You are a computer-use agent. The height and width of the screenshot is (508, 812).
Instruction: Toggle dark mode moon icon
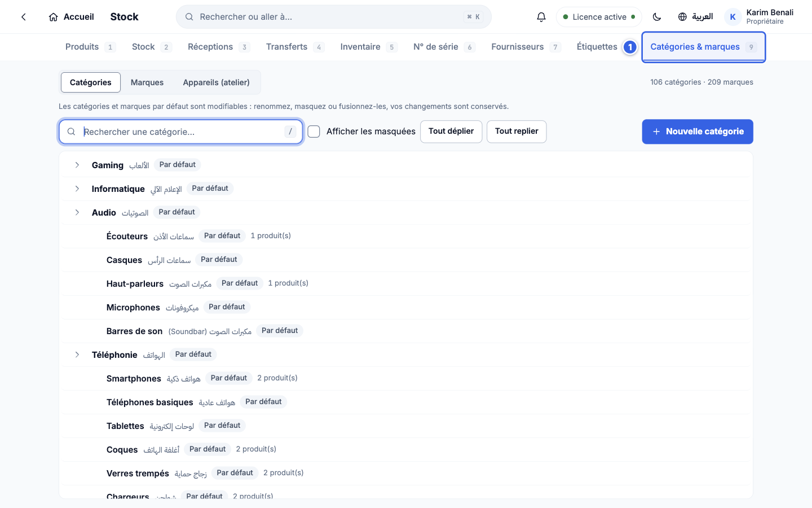pos(657,17)
